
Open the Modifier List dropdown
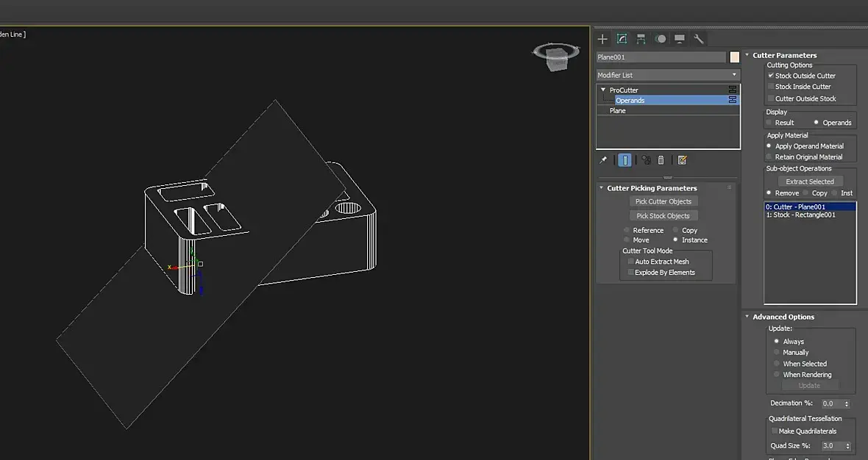[667, 75]
